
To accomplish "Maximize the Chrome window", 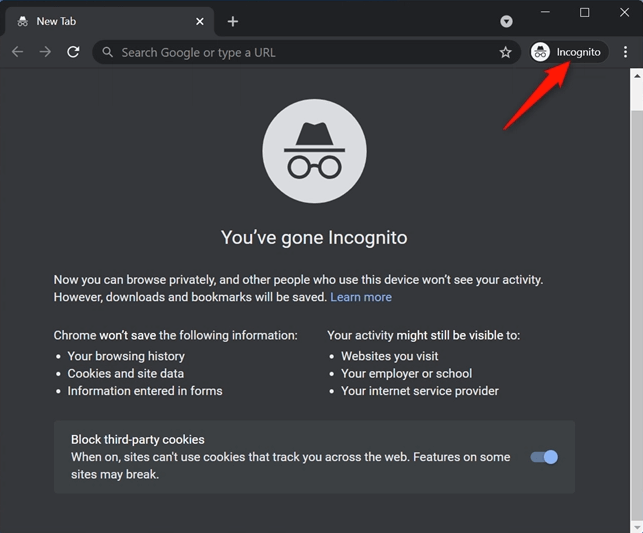I will pos(584,13).
